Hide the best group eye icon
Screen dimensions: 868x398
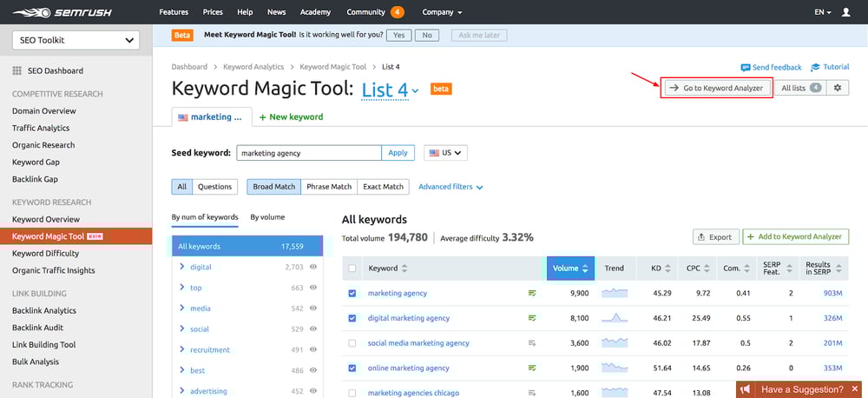pos(313,370)
